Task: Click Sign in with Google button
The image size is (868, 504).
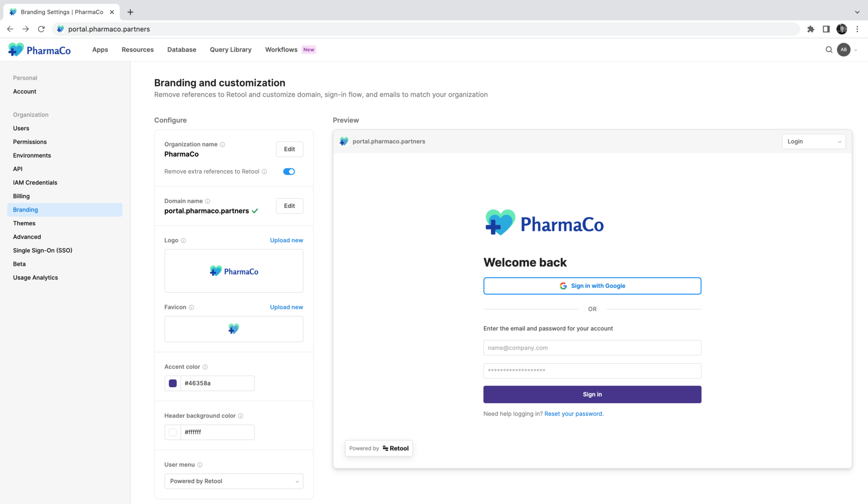Action: tap(592, 286)
